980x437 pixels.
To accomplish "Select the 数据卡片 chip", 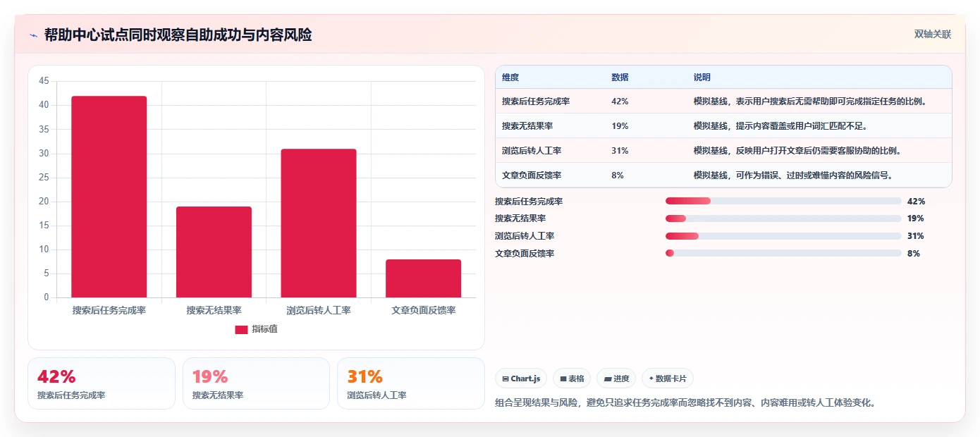I will [668, 378].
